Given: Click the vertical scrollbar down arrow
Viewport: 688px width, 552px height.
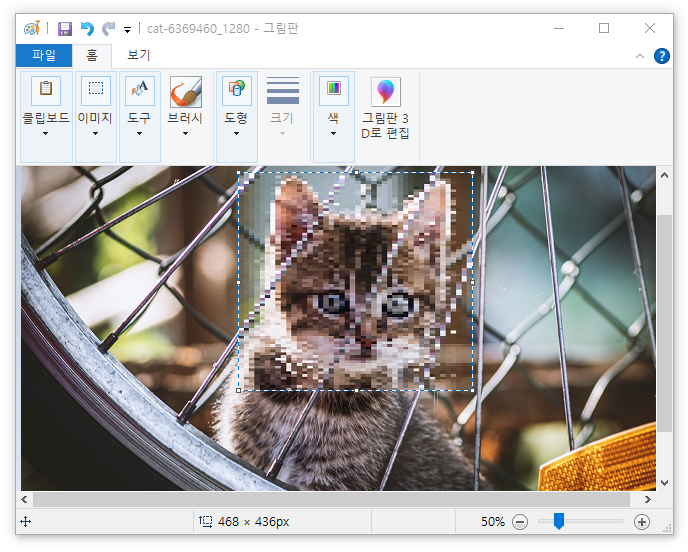Looking at the screenshot, I should point(664,483).
